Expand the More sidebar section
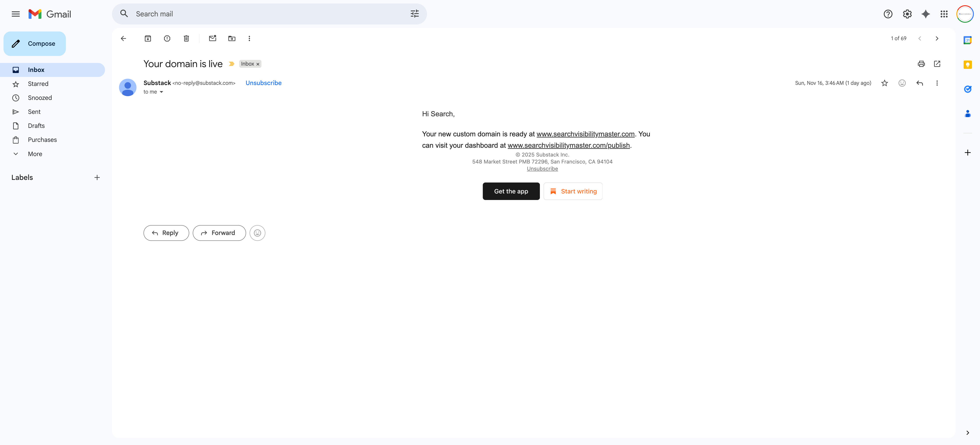 [x=35, y=154]
